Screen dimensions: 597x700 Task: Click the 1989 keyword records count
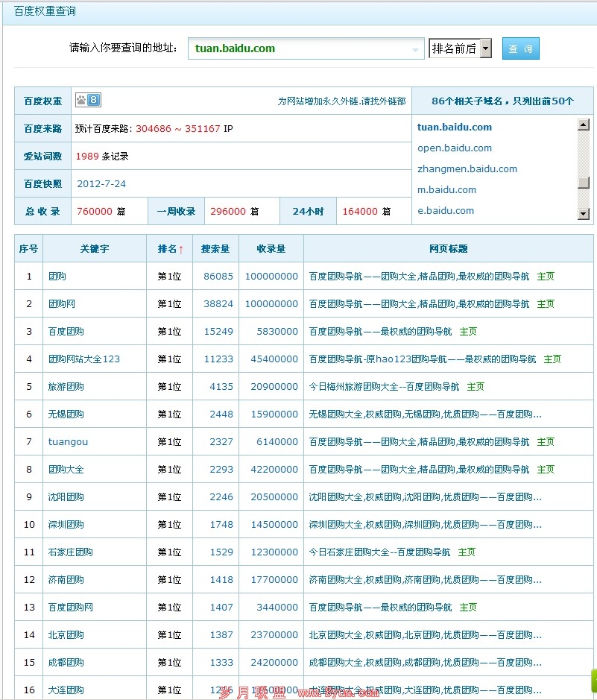(x=87, y=157)
